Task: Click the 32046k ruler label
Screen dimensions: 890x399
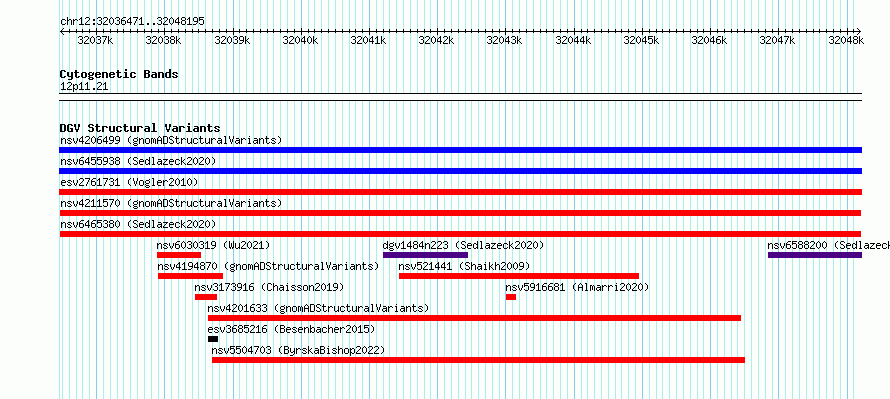Action: click(x=709, y=40)
